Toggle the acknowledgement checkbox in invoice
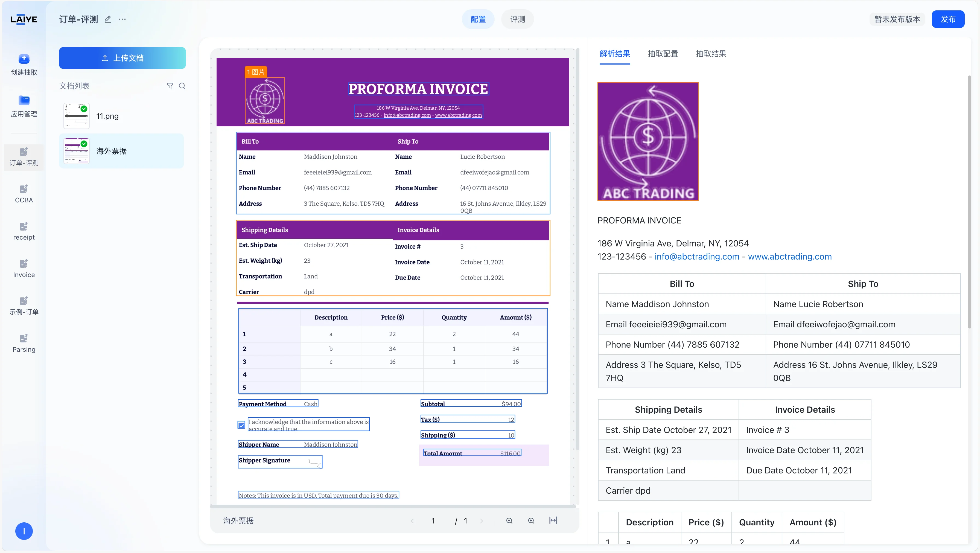 (x=241, y=425)
